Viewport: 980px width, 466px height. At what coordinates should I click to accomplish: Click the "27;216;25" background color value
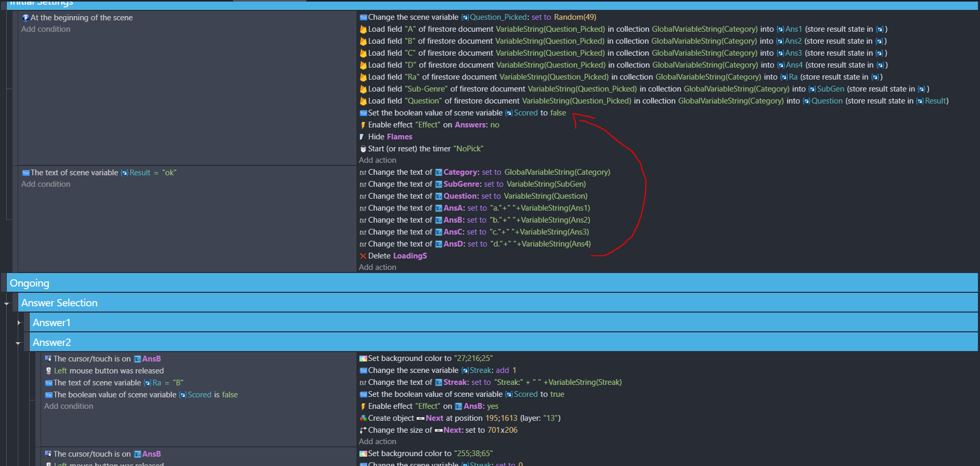[473, 359]
